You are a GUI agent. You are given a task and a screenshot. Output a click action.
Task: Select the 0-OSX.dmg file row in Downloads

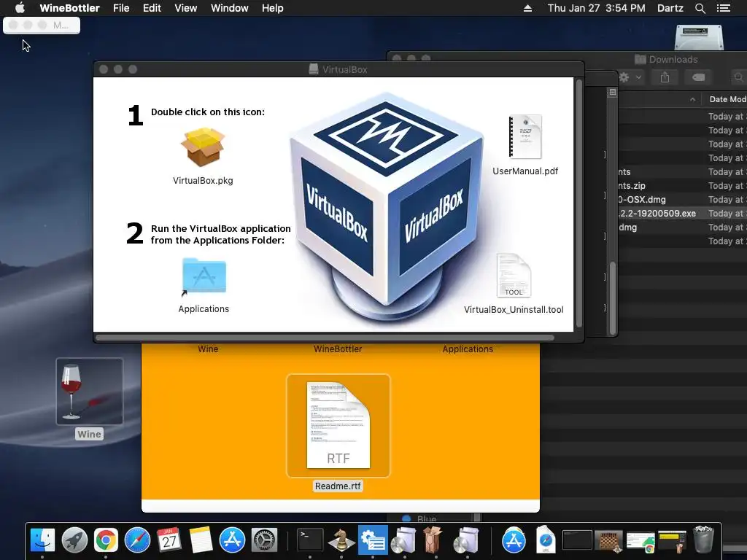coord(682,200)
